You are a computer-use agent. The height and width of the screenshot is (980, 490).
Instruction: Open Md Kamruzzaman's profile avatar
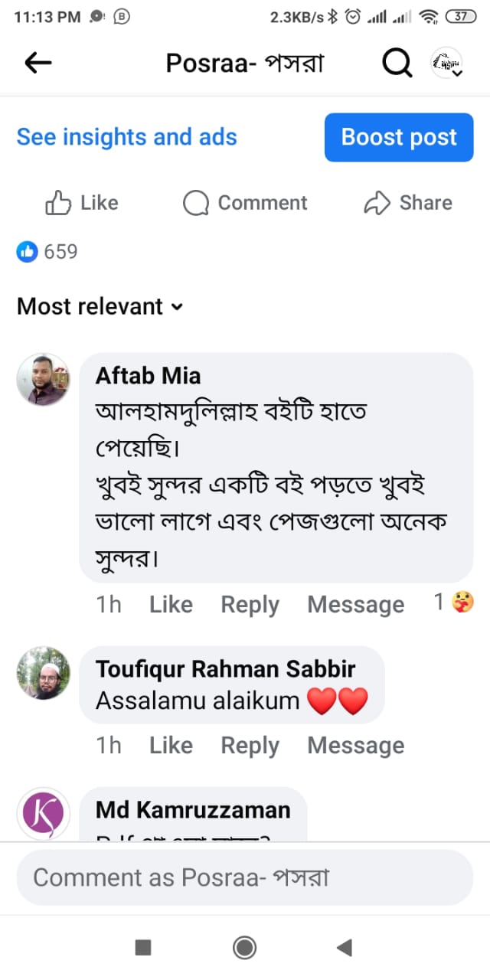pyautogui.click(x=44, y=813)
